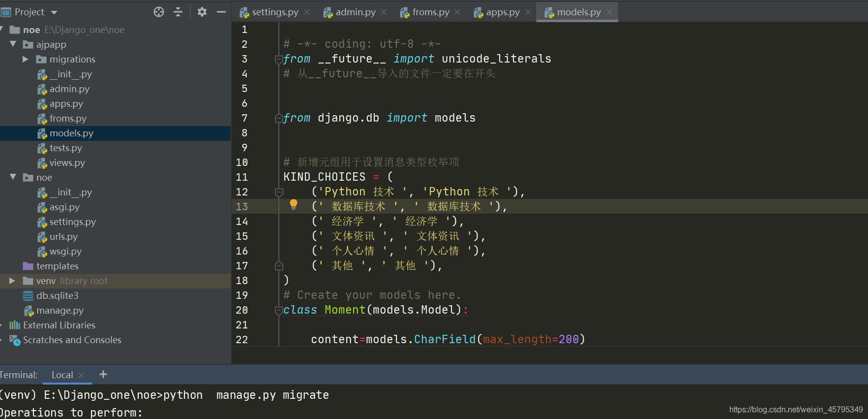
Task: Close the apps.py tab
Action: click(528, 12)
